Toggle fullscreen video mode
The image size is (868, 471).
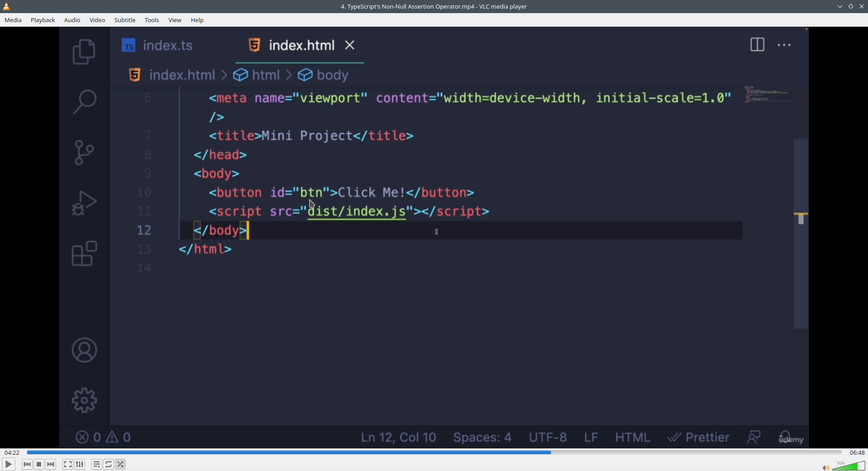(68, 464)
